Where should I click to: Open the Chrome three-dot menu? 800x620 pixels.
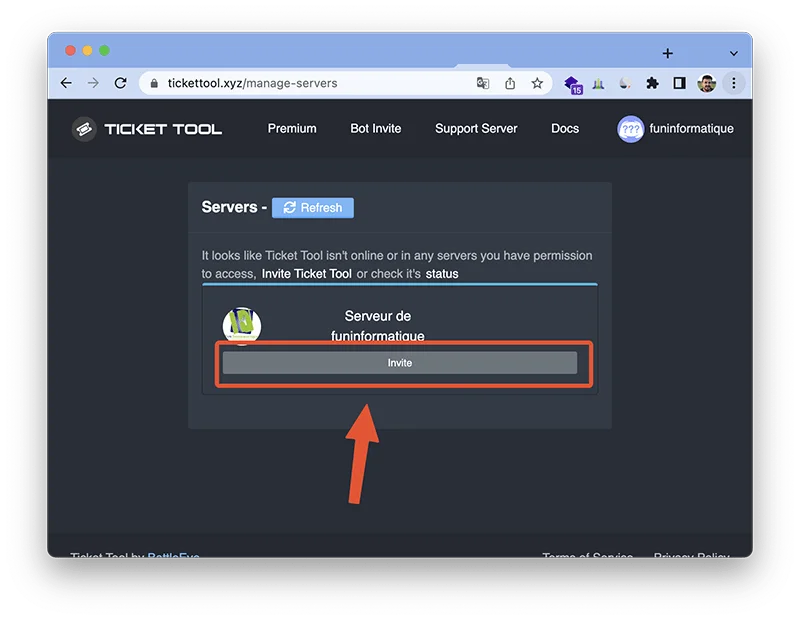[733, 84]
